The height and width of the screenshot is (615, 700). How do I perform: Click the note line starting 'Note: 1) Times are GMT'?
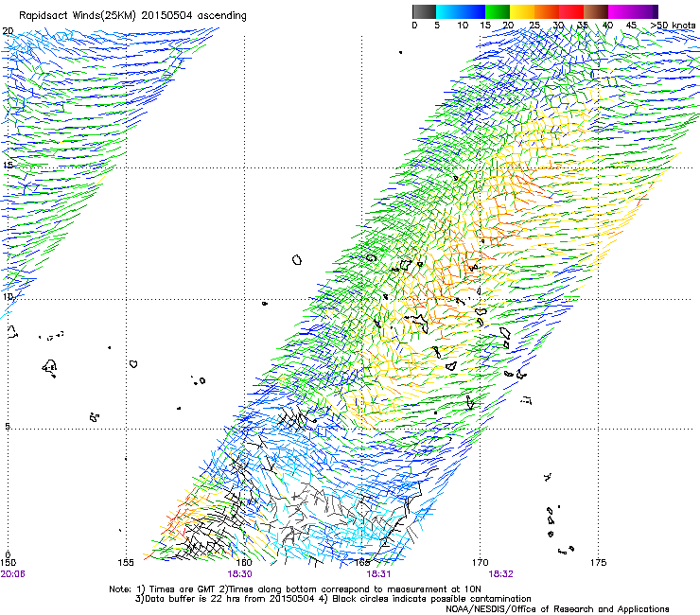pyautogui.click(x=294, y=589)
